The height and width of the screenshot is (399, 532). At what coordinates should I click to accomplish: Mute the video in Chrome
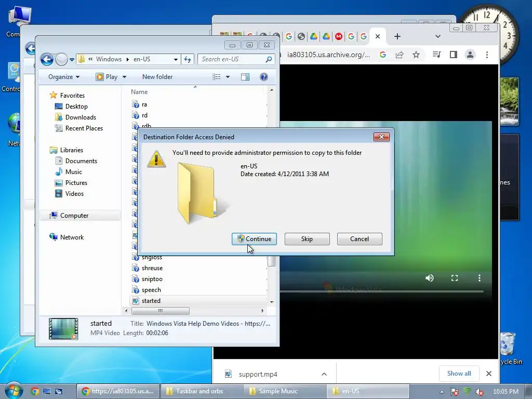(430, 278)
